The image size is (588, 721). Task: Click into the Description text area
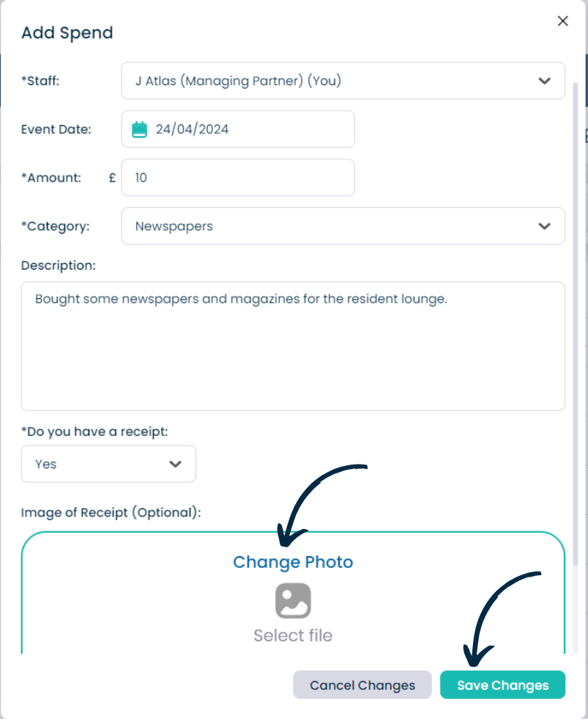coord(293,346)
